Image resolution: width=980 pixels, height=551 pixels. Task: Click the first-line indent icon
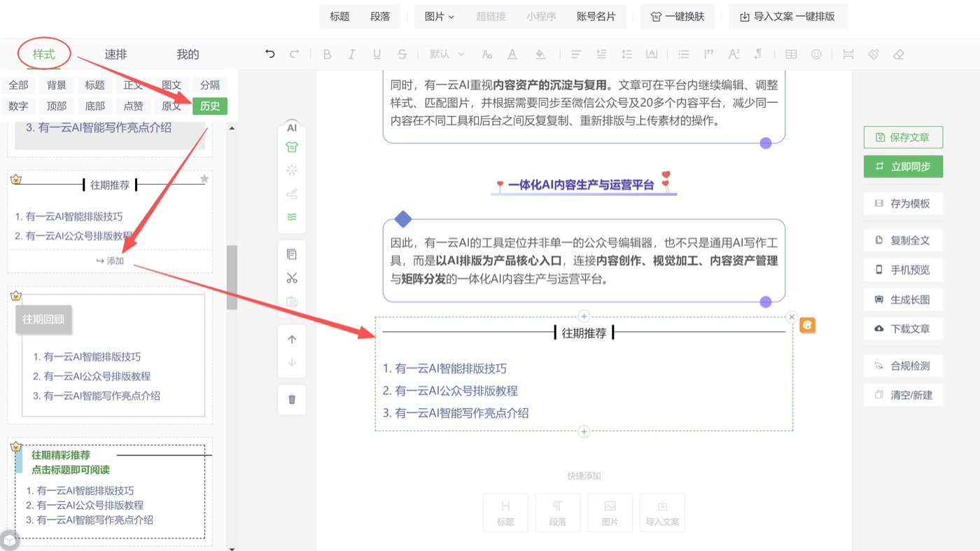tap(601, 54)
